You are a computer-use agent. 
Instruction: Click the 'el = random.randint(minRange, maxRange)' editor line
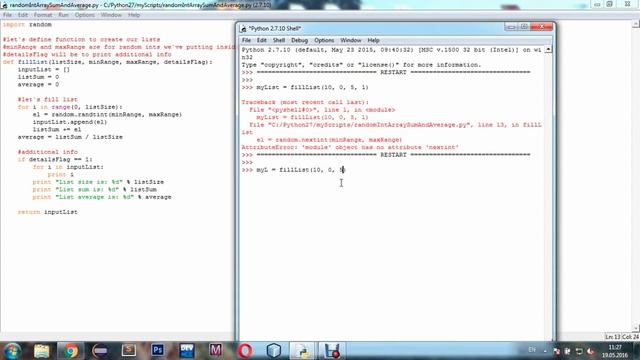(x=107, y=114)
